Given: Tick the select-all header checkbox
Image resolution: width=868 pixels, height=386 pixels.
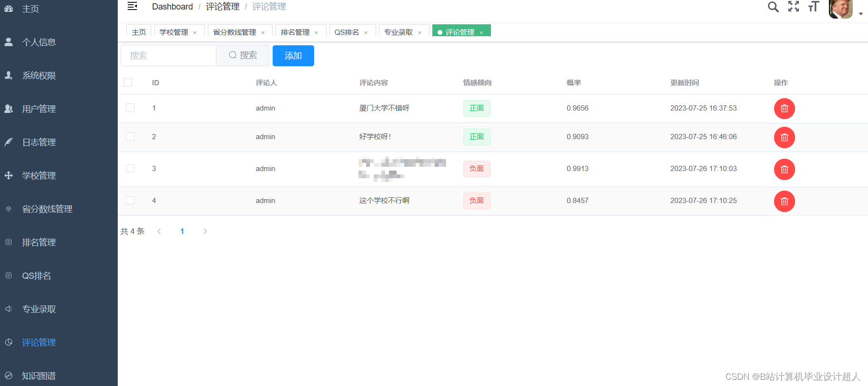Looking at the screenshot, I should [128, 82].
